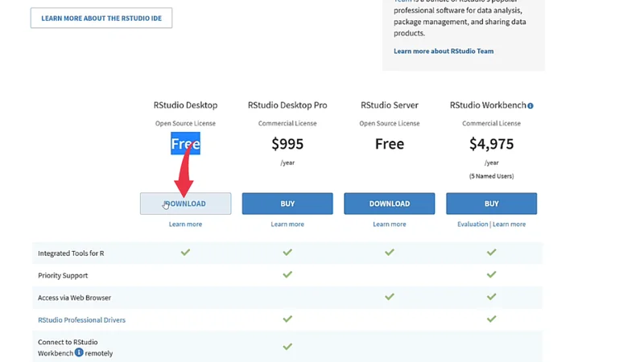
Task: Open Learn more under RStudio Desktop
Action: 185,224
